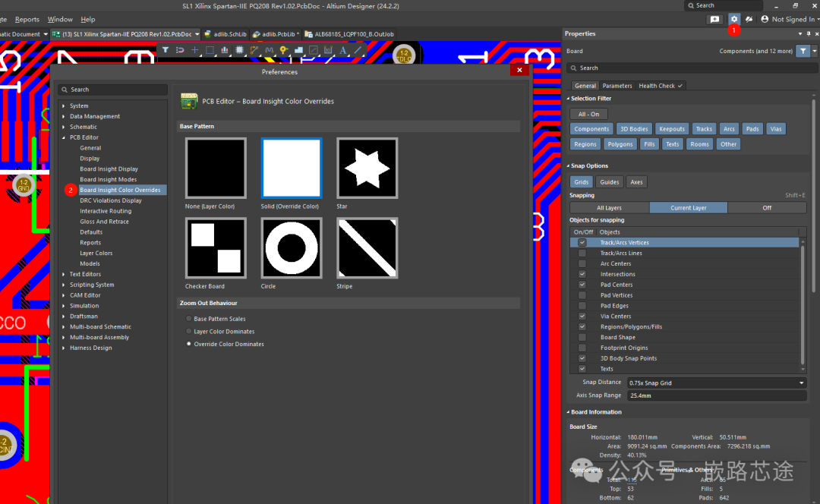
Task: Switch to the Health Check tab
Action: coord(661,86)
